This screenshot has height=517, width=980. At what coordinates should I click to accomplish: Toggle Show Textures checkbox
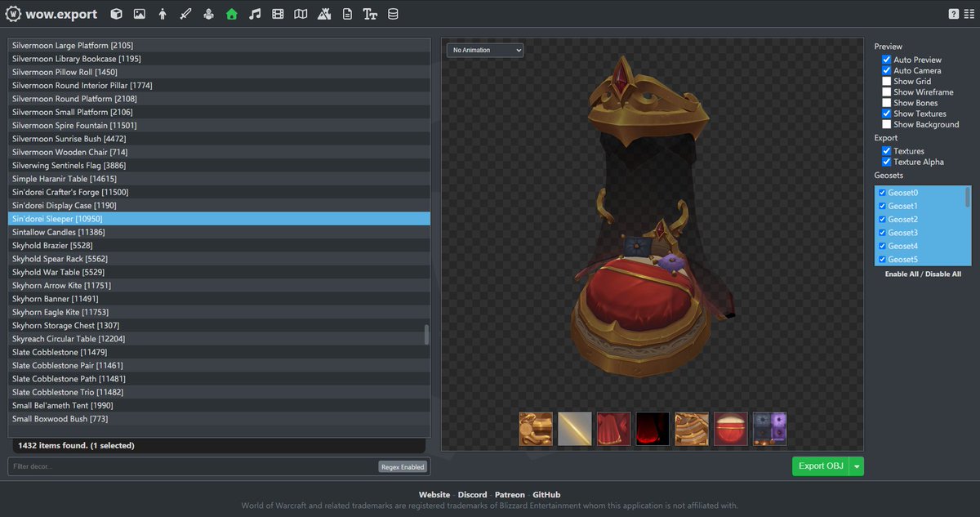click(x=886, y=114)
